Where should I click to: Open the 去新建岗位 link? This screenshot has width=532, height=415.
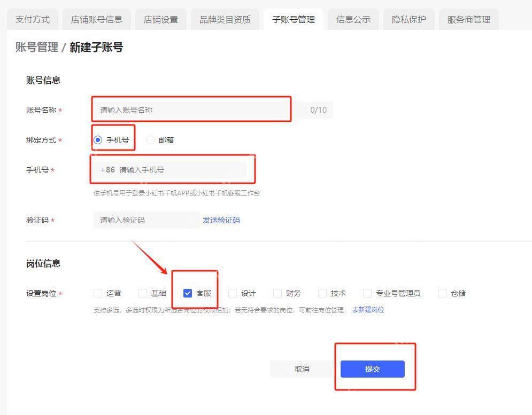368,310
